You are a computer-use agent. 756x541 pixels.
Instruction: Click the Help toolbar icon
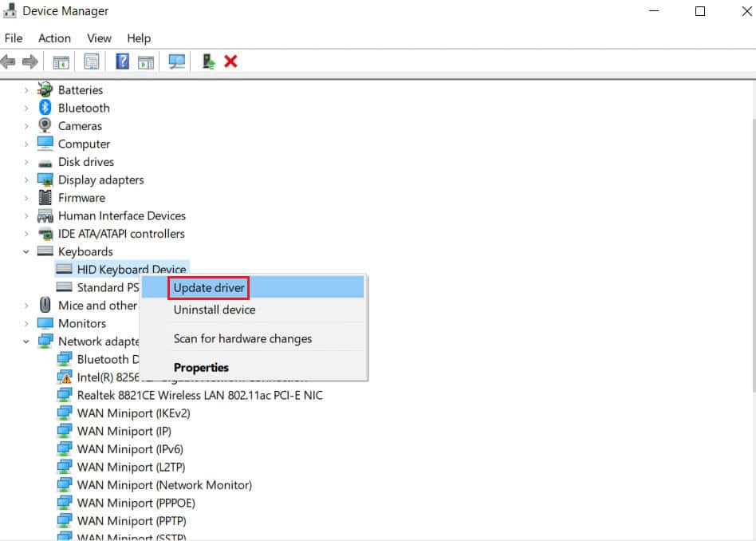tap(121, 61)
